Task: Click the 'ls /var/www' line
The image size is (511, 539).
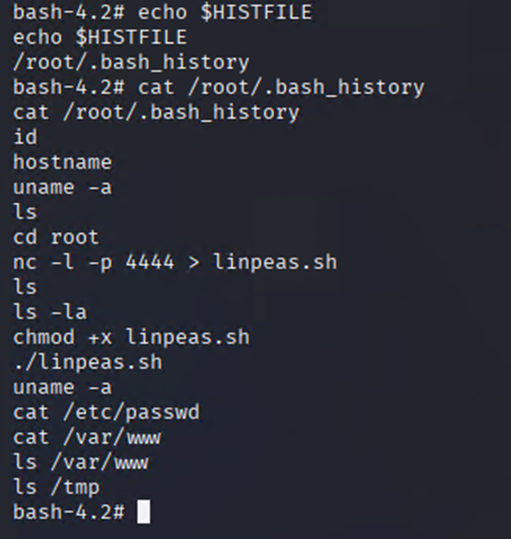Action: tap(81, 462)
